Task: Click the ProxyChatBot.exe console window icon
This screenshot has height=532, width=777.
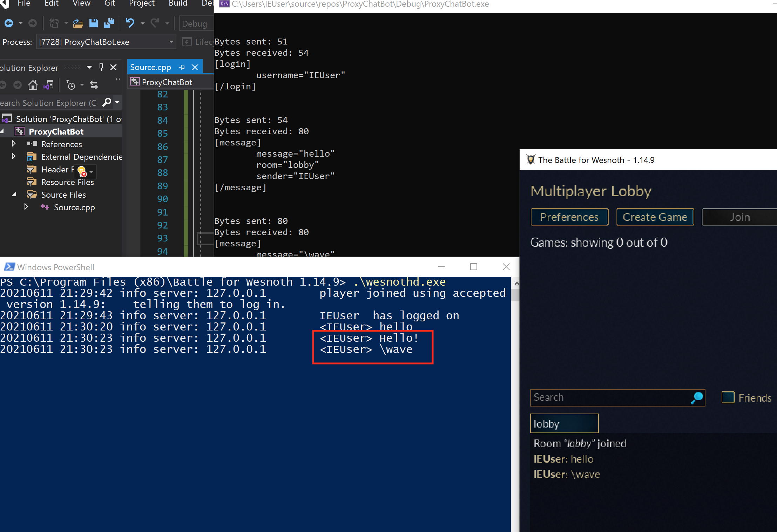Action: (224, 4)
